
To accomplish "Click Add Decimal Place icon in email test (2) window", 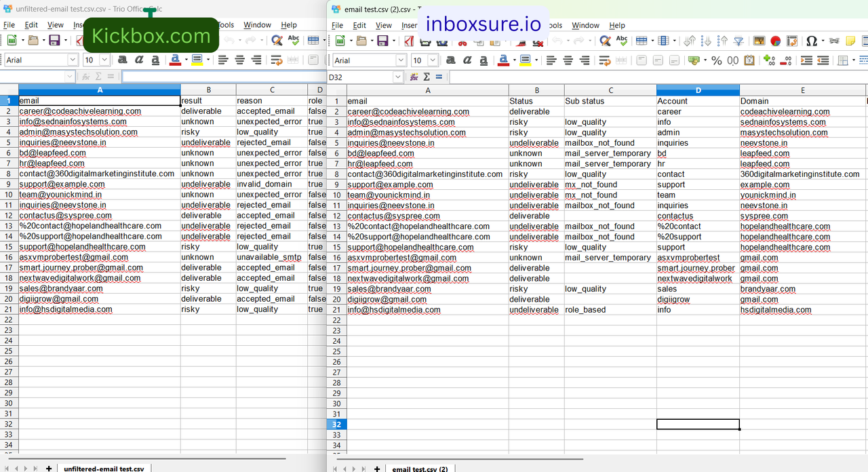I will [769, 60].
